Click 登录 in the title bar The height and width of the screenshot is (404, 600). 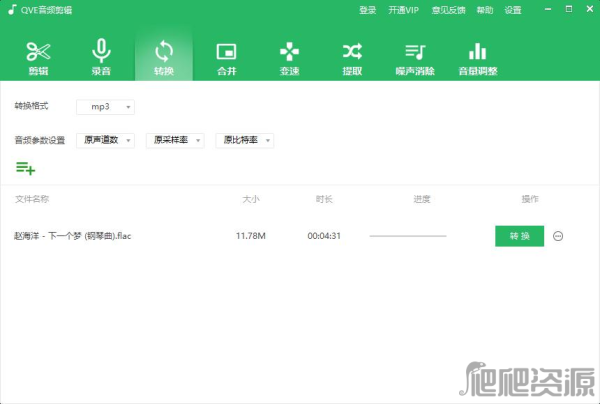point(367,10)
